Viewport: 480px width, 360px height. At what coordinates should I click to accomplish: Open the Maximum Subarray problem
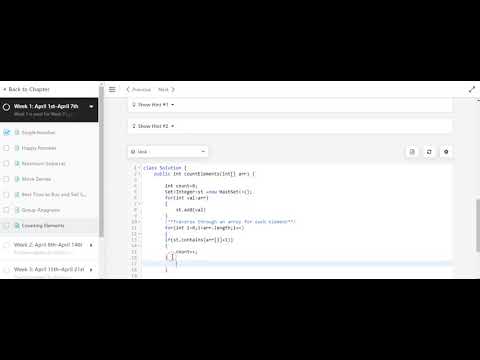click(43, 163)
